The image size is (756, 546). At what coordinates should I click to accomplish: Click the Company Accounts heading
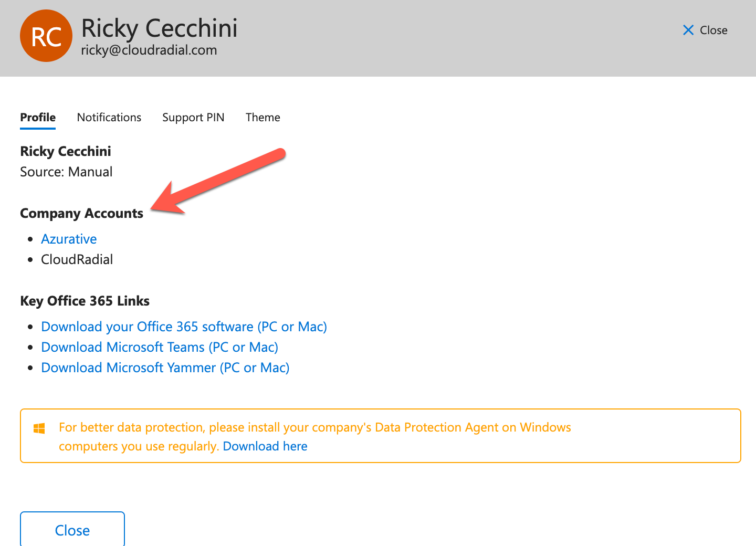[81, 213]
